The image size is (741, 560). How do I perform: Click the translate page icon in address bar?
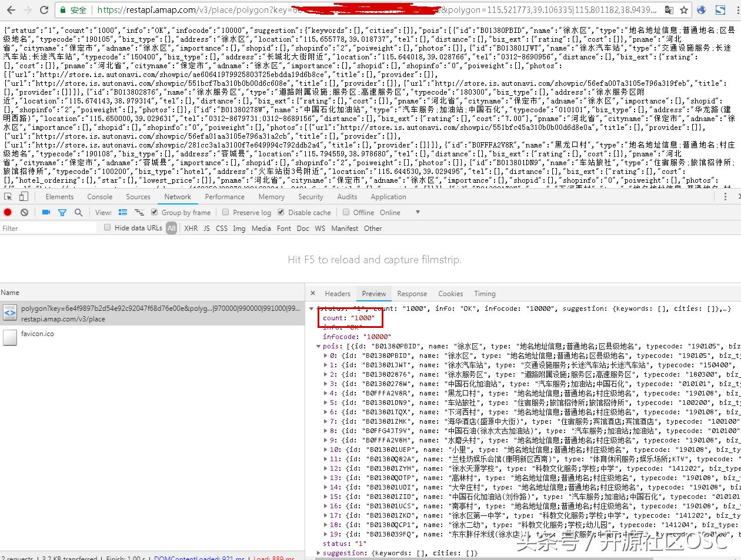pos(669,10)
